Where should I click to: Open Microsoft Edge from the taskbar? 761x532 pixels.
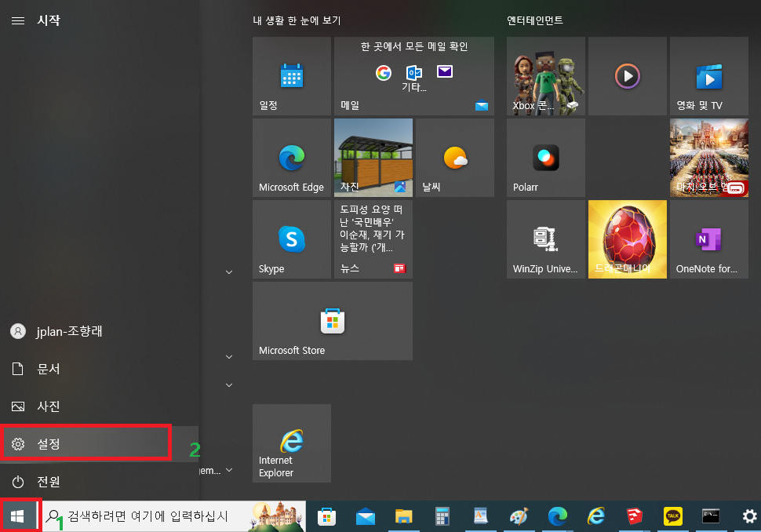(557, 516)
